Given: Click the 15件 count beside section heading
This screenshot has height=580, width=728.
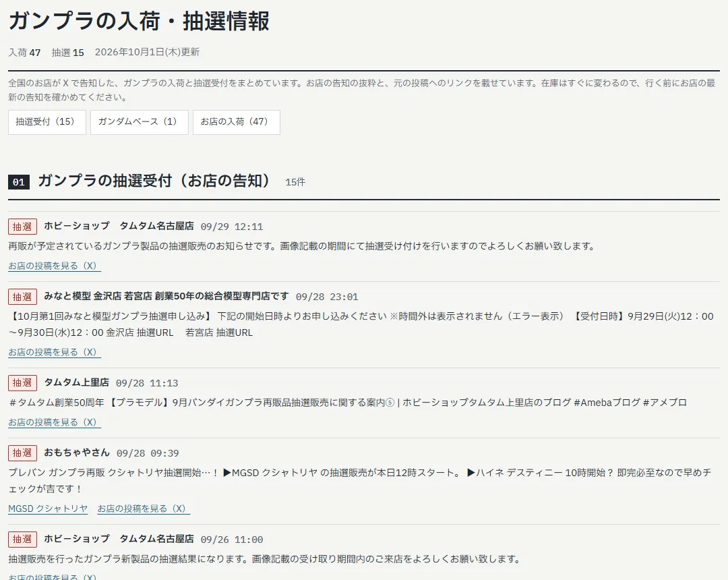Looking at the screenshot, I should (x=295, y=182).
